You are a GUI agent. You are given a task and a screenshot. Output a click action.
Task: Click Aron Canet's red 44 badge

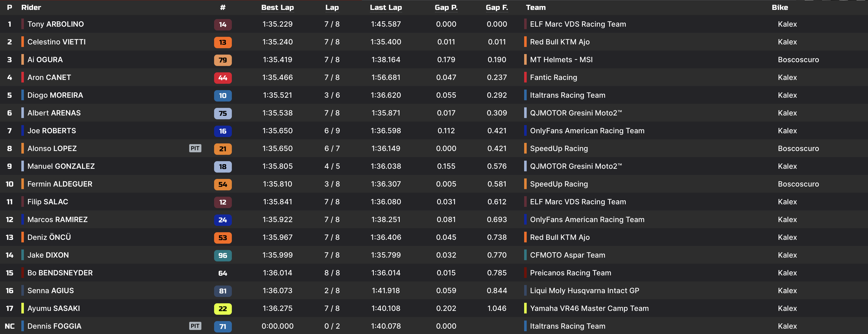coord(223,78)
